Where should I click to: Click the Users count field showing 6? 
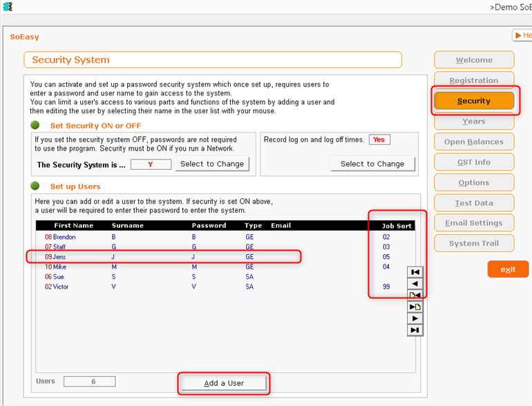pyautogui.click(x=90, y=382)
